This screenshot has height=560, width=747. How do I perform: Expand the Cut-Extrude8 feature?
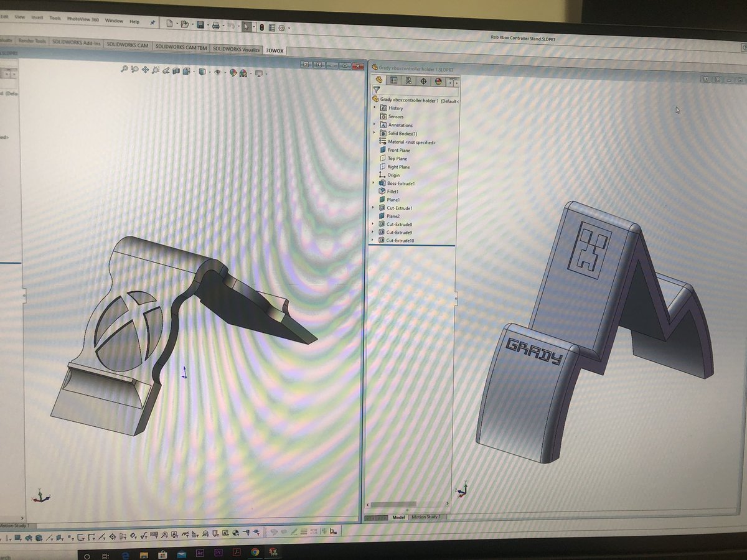pyautogui.click(x=372, y=223)
